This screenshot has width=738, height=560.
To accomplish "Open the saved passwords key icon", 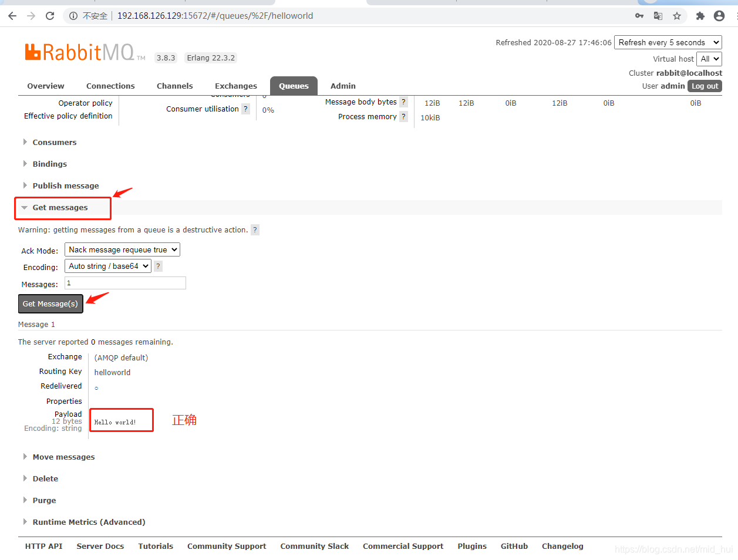I will pyautogui.click(x=639, y=16).
